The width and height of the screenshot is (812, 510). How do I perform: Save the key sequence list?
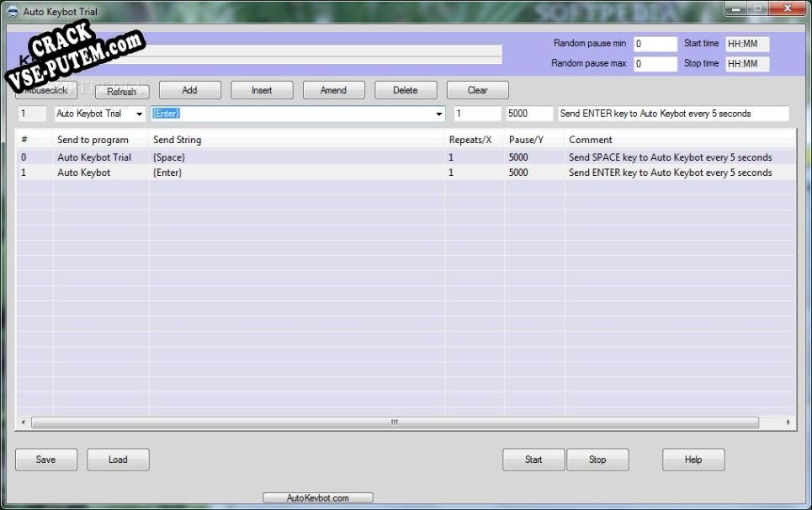point(46,460)
